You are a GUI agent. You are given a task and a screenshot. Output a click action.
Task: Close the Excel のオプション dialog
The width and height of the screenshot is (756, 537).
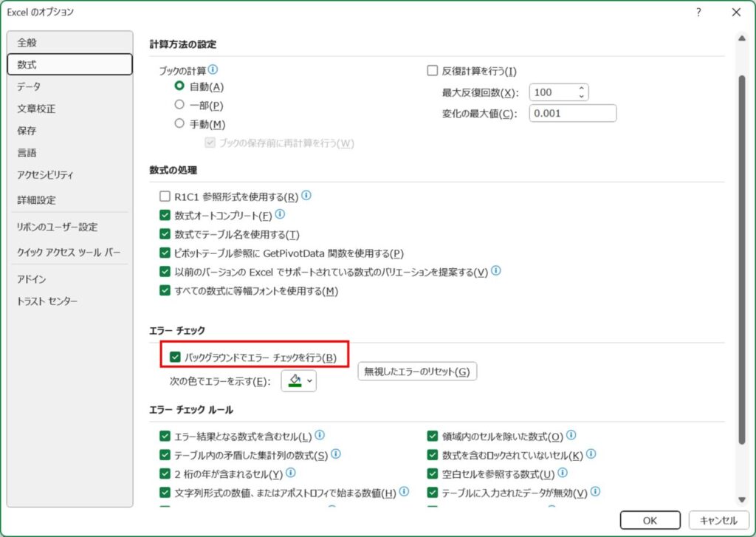(736, 13)
